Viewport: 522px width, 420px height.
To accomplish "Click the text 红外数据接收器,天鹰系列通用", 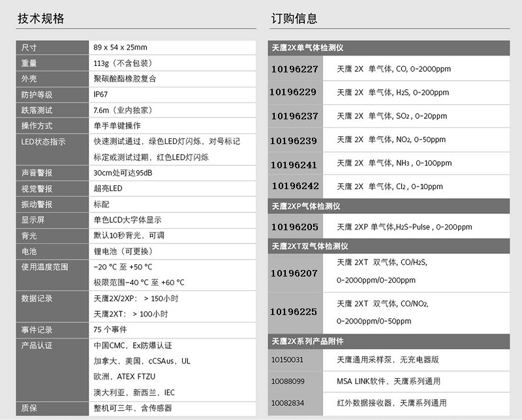I will pos(392,403).
